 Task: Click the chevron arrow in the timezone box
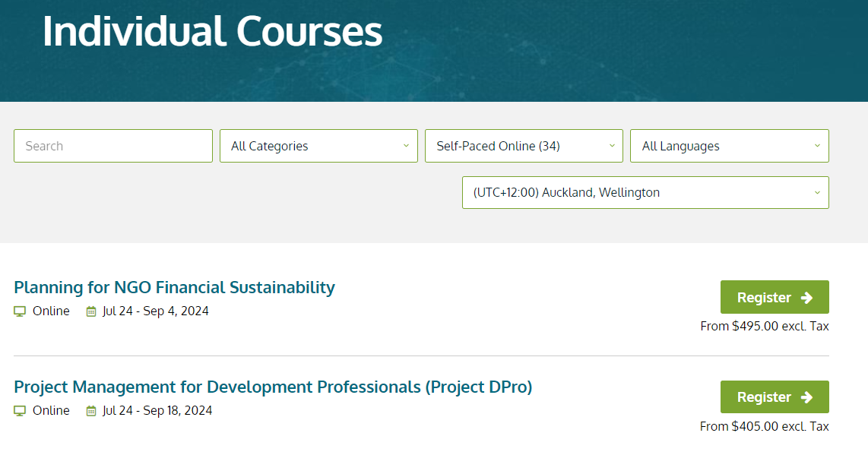point(817,193)
